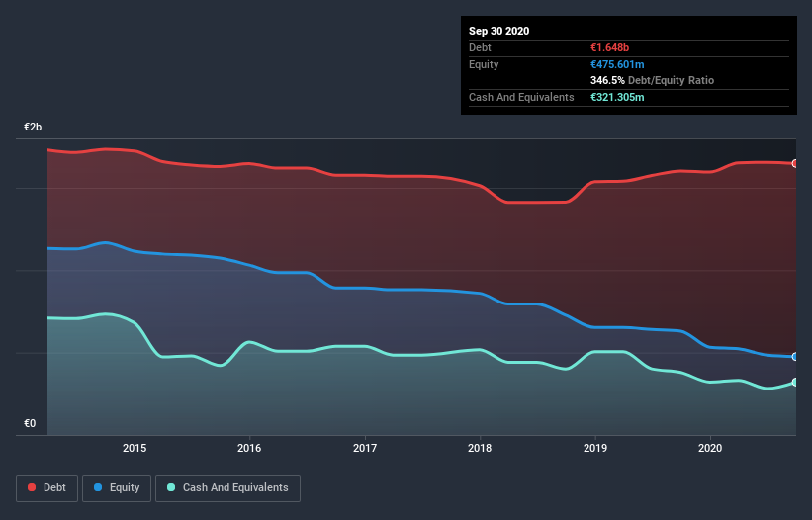
Task: Click the 2020 x-axis label
Action: [x=710, y=448]
